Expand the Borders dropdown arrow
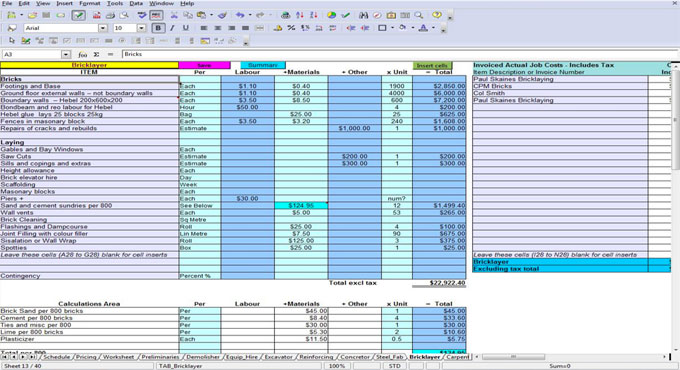680x370 pixels. [x=392, y=28]
